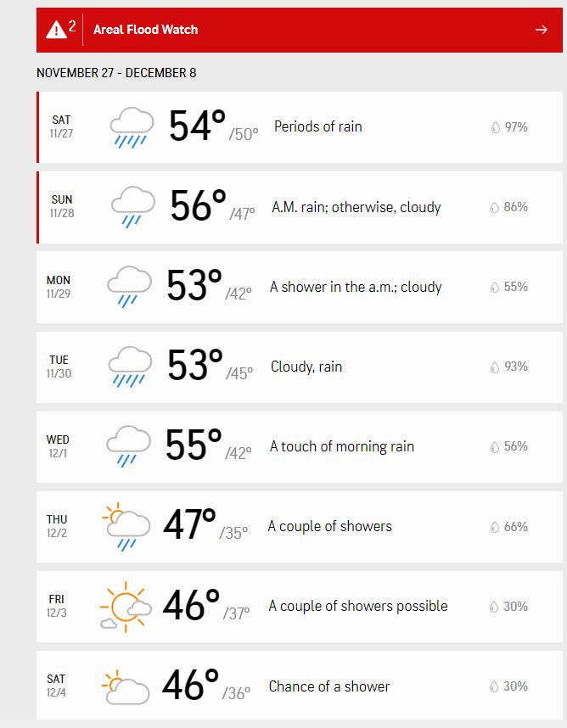567x728 pixels.
Task: Click the shower cloud icon for Monday 11/29
Action: pyautogui.click(x=129, y=287)
